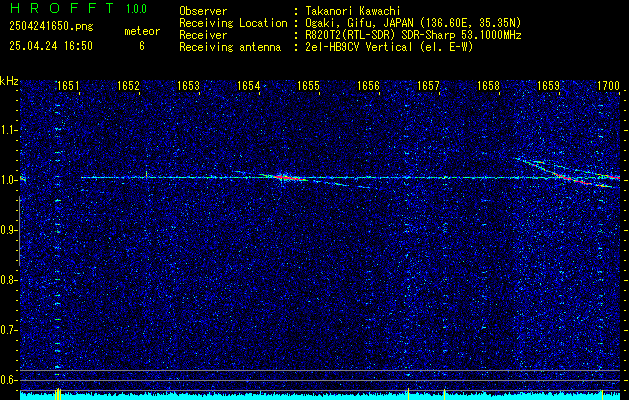
Task: Click the observer name Takanori Kawachi
Action: click(353, 11)
